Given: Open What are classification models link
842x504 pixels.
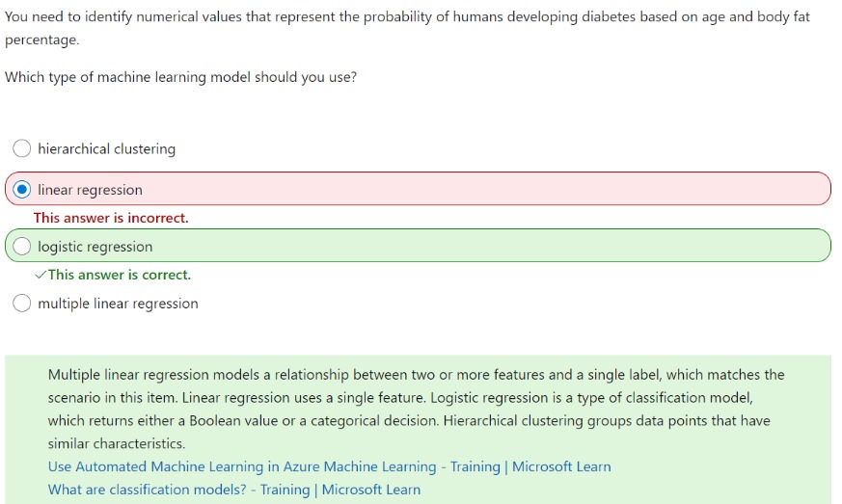Looking at the screenshot, I should coord(234,490).
